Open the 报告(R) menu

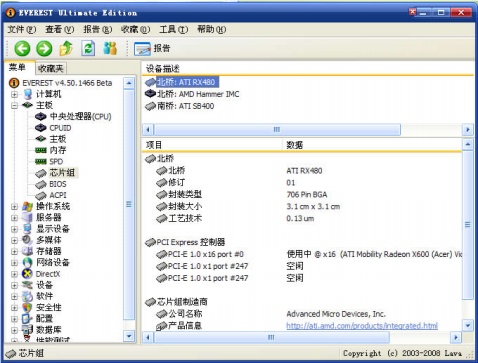[97, 30]
